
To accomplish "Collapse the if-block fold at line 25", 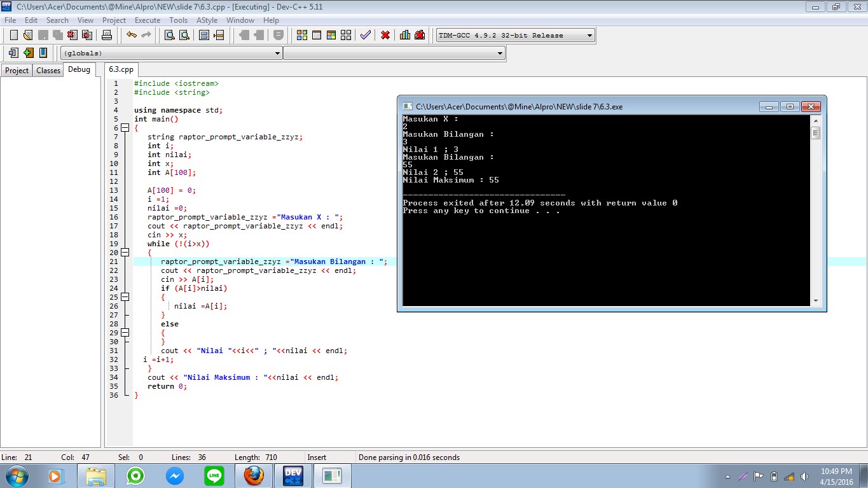I will click(x=125, y=297).
